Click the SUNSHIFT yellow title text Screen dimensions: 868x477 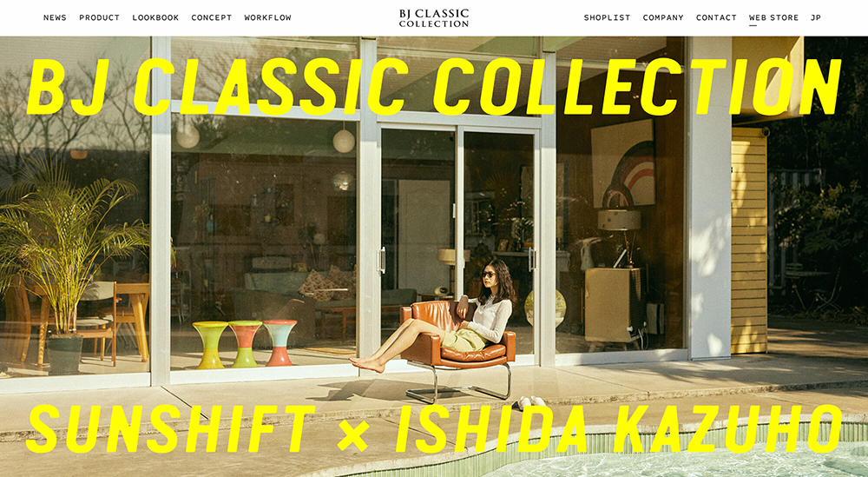(x=170, y=429)
